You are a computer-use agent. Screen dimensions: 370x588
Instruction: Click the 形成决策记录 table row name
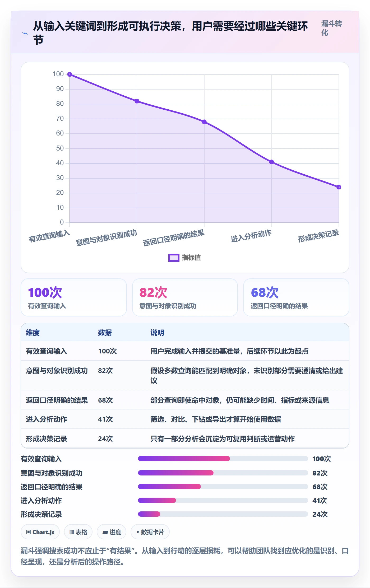tap(47, 439)
